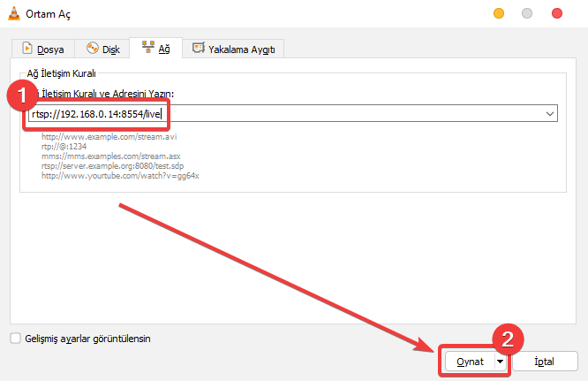Viewport: 588px width, 381px height.
Task: Enable the Gelişmiş ayarlar görüntülensin checkbox
Action: click(x=15, y=338)
